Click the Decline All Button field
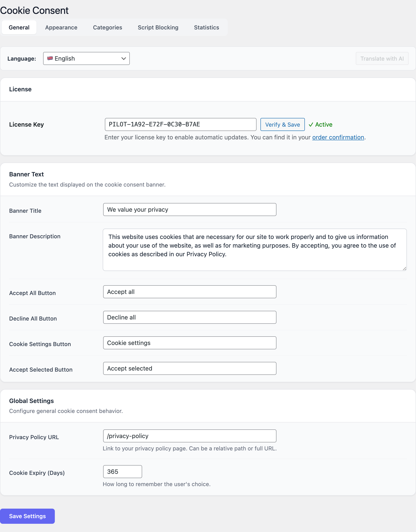The width and height of the screenshot is (416, 532). [x=189, y=317]
